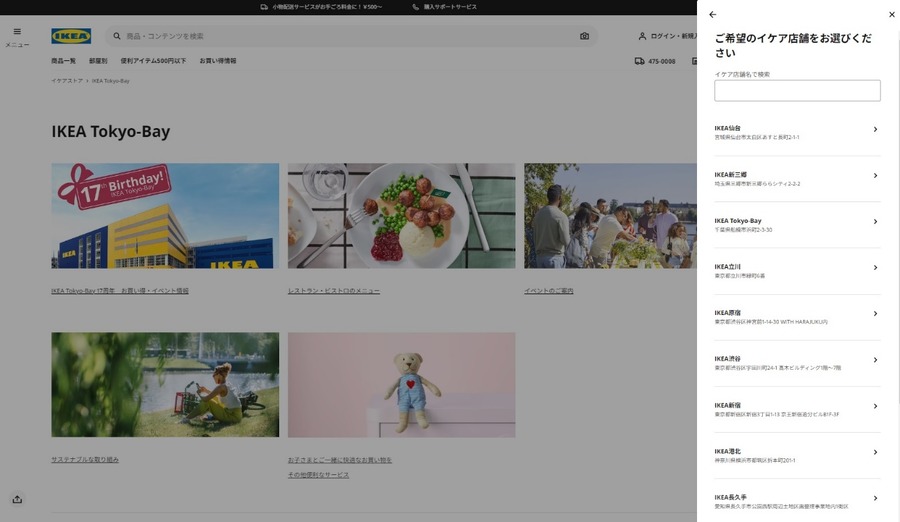Click IKEA Tokyo-Bay breadcrumb
The width and height of the screenshot is (900, 522).
[x=111, y=81]
